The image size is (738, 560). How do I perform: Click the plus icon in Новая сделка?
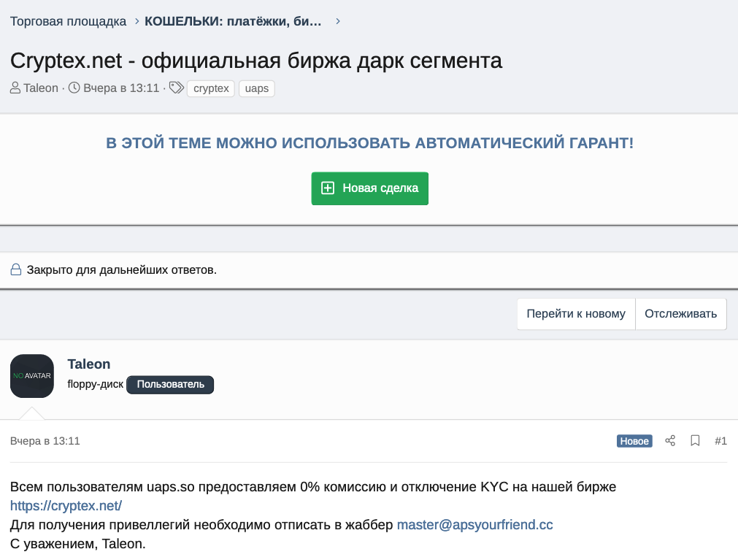328,188
